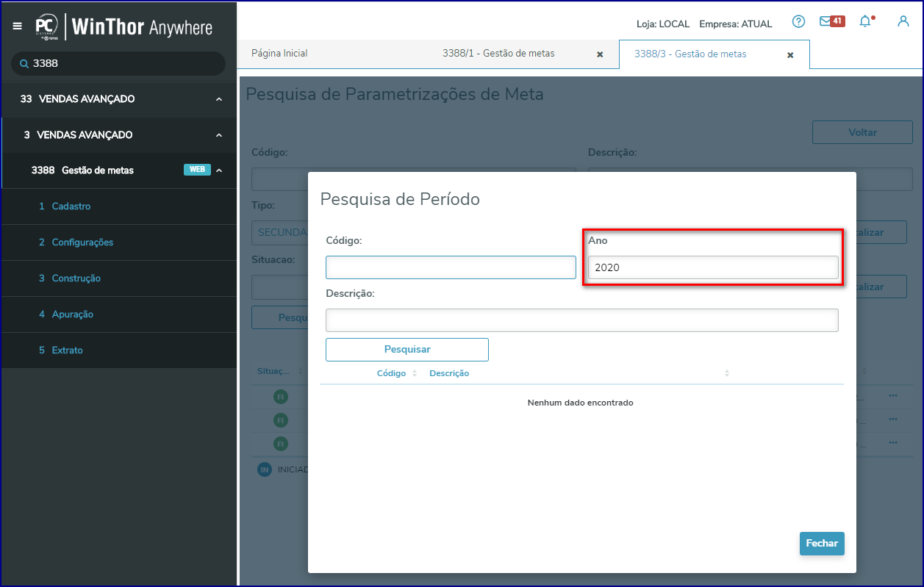Open the 4 Apuração menu item
The width and height of the screenshot is (924, 587).
(x=119, y=314)
